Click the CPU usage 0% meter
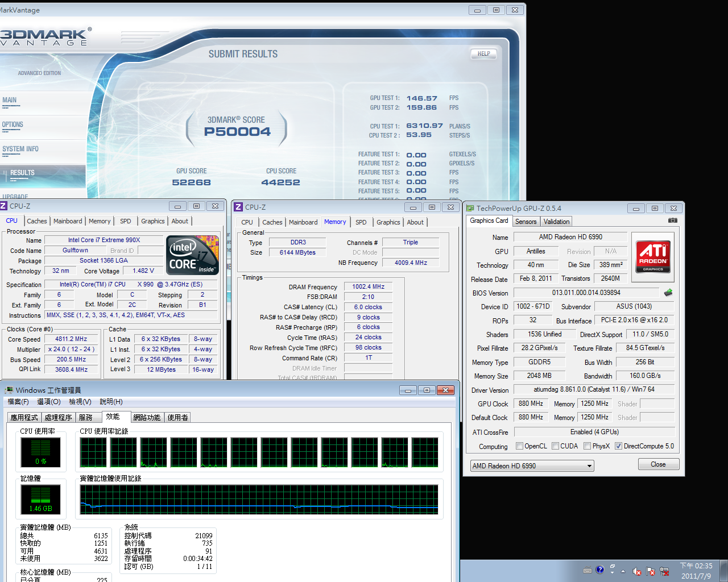 pos(40,452)
